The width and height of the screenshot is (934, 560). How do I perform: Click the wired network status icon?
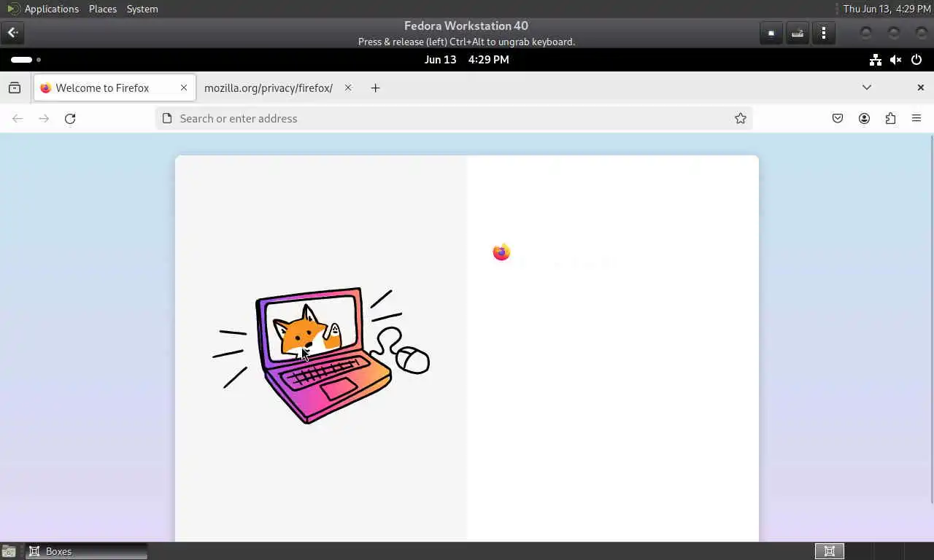tap(876, 60)
